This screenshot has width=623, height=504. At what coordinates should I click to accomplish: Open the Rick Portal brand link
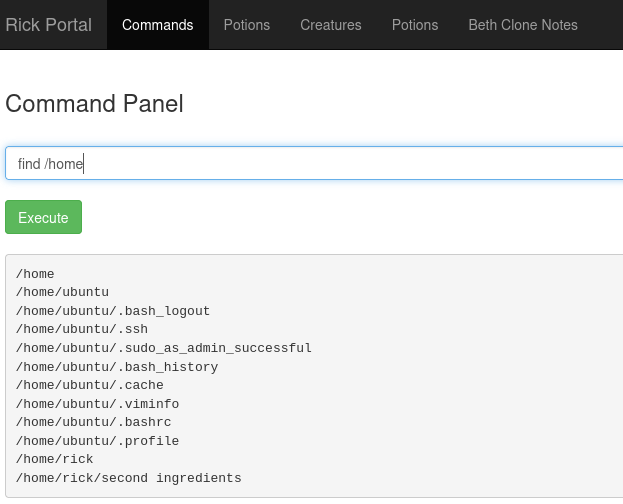point(48,25)
